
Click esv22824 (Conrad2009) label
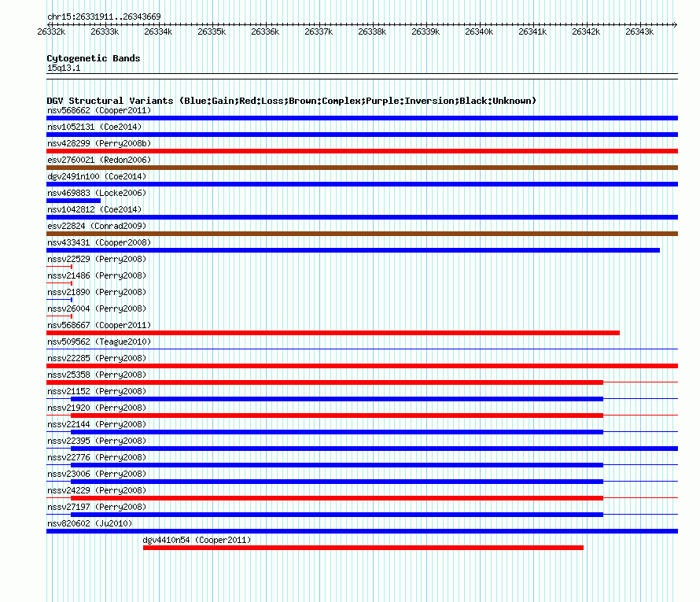click(x=97, y=226)
